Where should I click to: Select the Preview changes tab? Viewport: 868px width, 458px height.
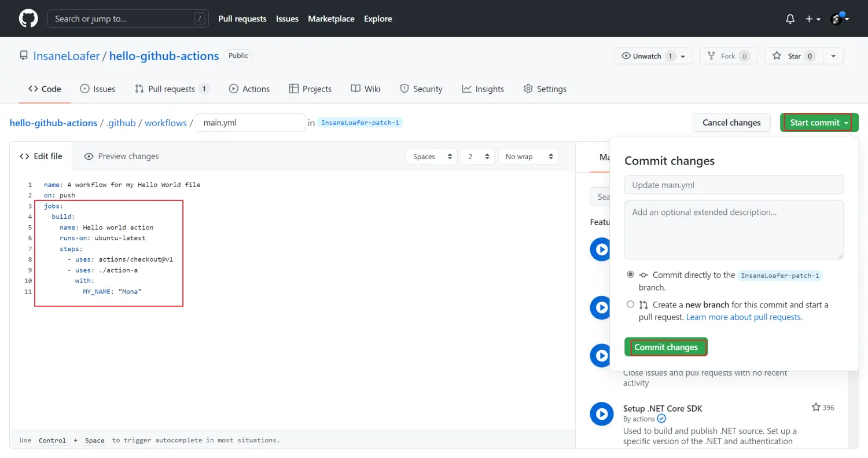point(122,156)
